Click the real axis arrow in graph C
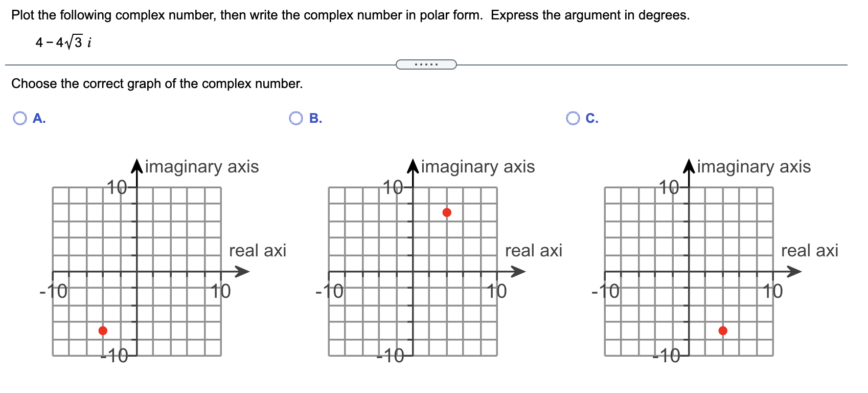This screenshot has height=393, width=868. click(794, 272)
